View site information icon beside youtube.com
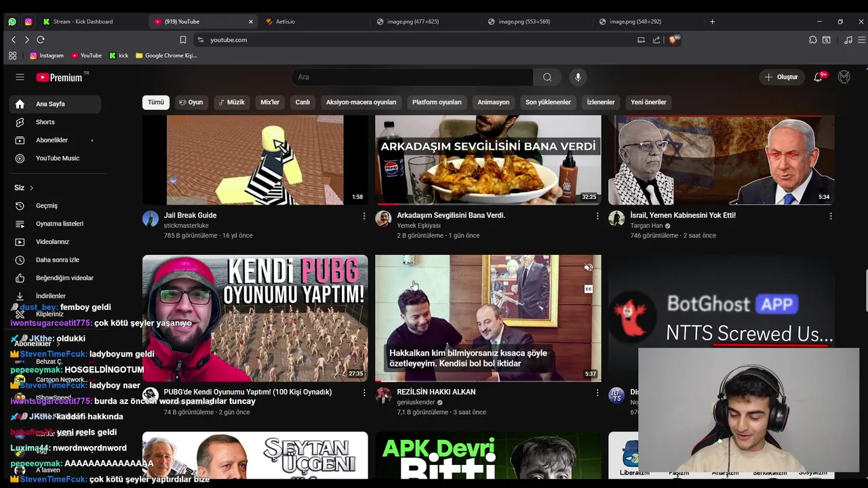This screenshot has width=868, height=488. point(200,40)
